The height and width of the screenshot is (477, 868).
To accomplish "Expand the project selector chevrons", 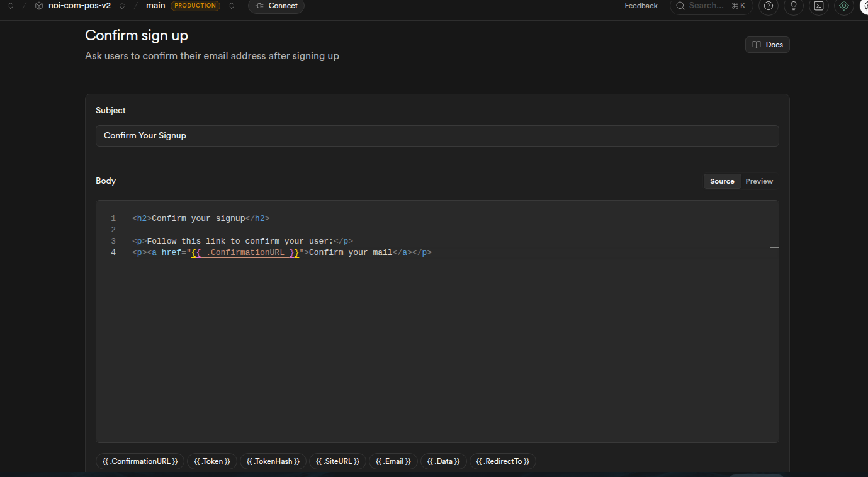I will (122, 6).
